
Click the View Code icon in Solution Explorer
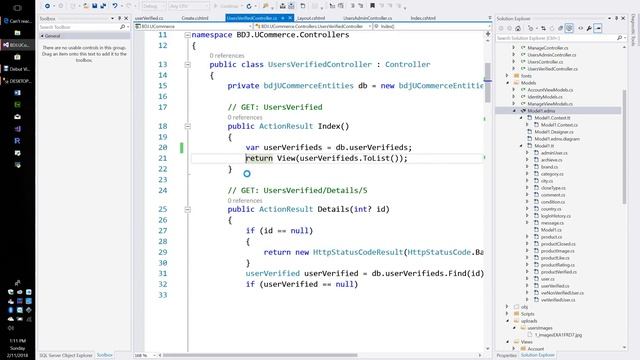coord(580,28)
